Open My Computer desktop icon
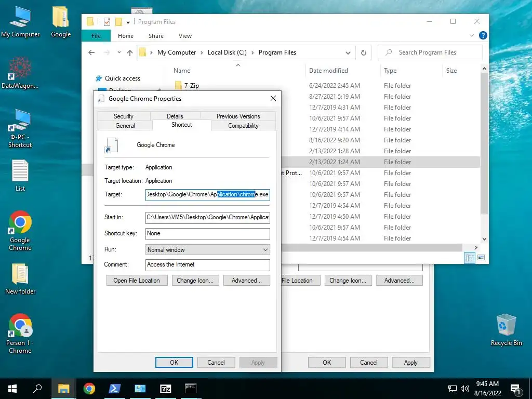The image size is (532, 399). coord(20,21)
